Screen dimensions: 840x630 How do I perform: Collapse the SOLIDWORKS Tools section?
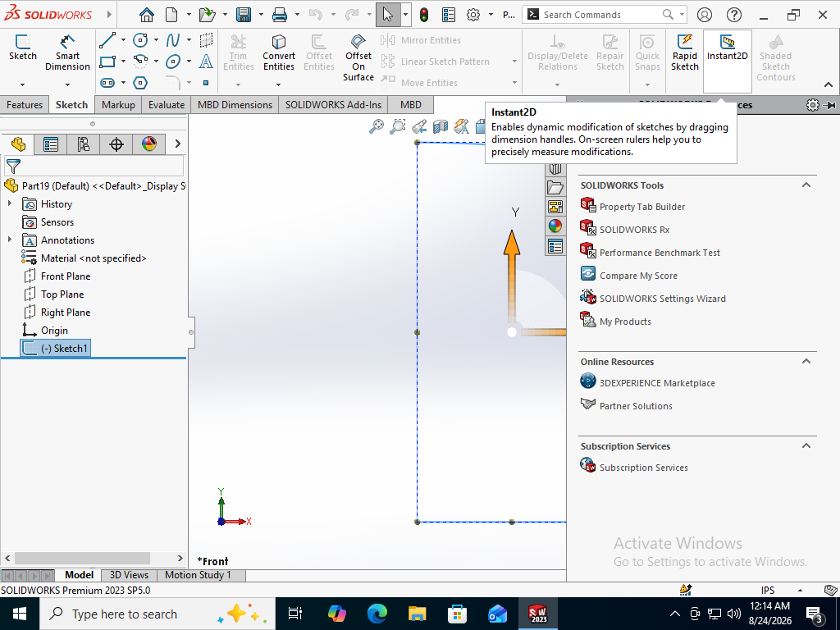[x=806, y=185]
